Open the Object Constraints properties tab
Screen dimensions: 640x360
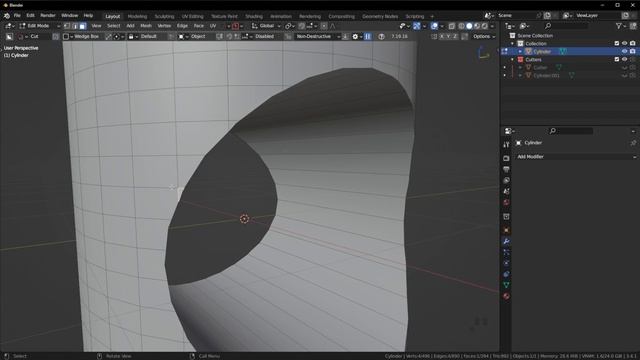point(506,274)
